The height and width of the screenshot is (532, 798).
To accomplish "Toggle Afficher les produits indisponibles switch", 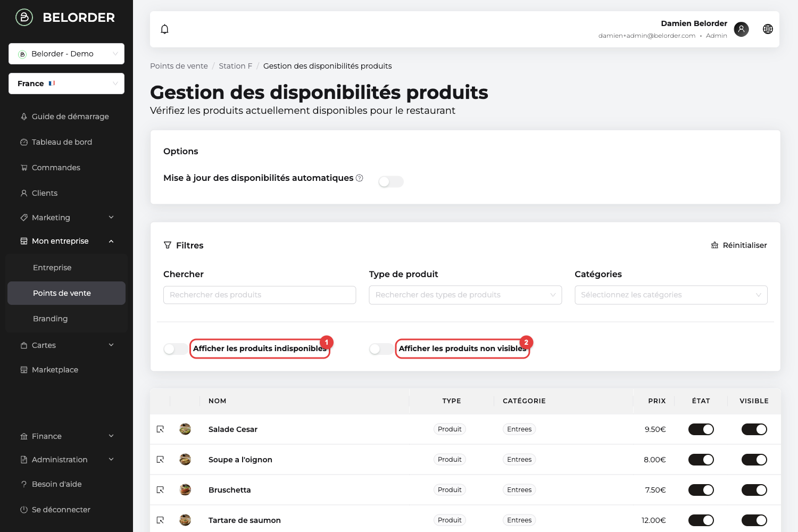I will pos(176,349).
